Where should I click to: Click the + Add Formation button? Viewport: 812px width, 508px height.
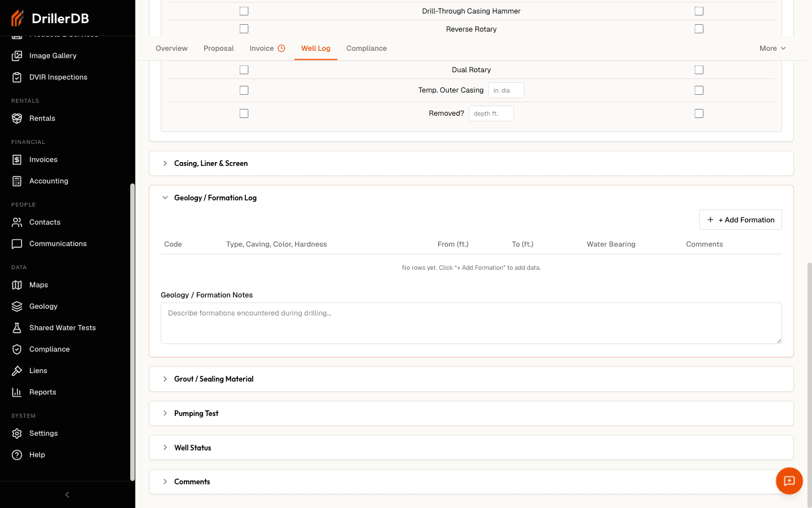point(740,220)
